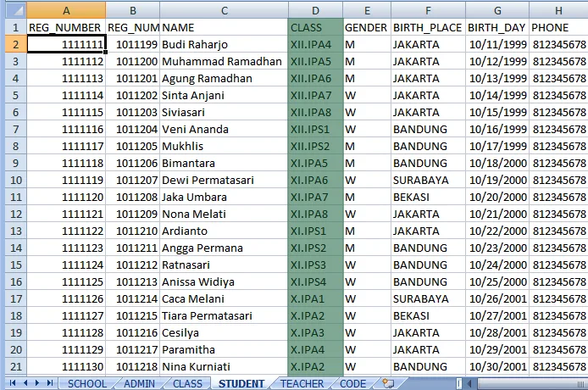Insert a new worksheet tab icon

coord(388,383)
